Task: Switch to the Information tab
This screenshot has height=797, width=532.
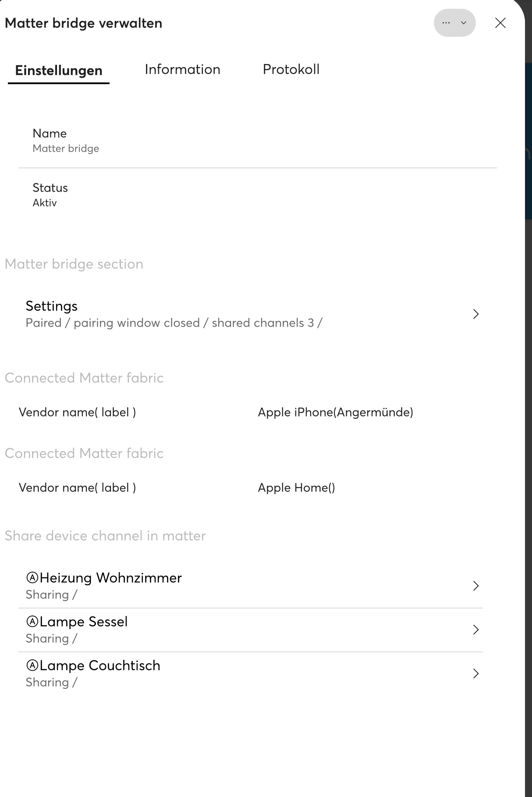Action: click(x=182, y=69)
